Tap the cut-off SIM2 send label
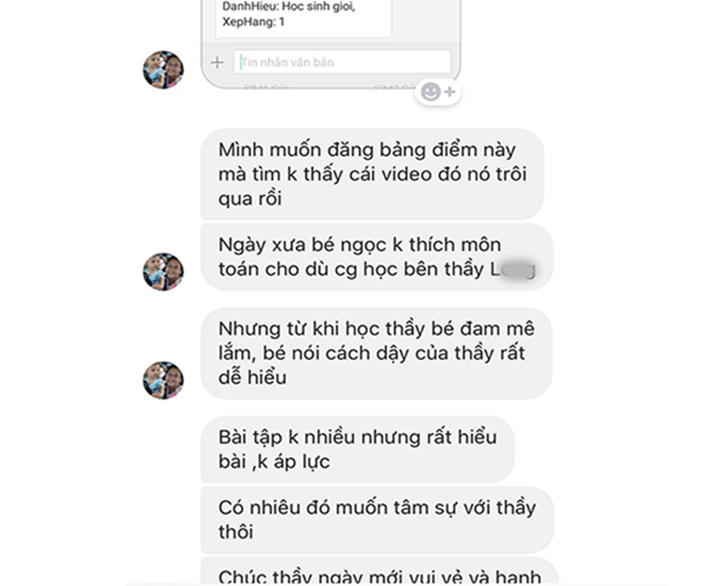 395,87
